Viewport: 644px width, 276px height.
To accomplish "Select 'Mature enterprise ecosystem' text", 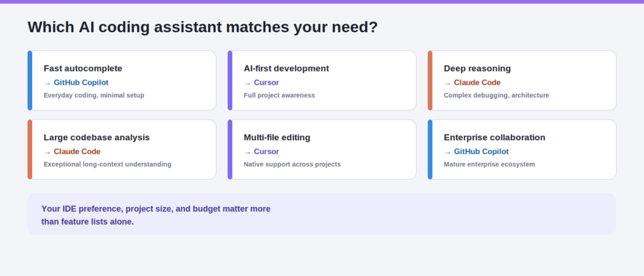I will click(x=489, y=164).
